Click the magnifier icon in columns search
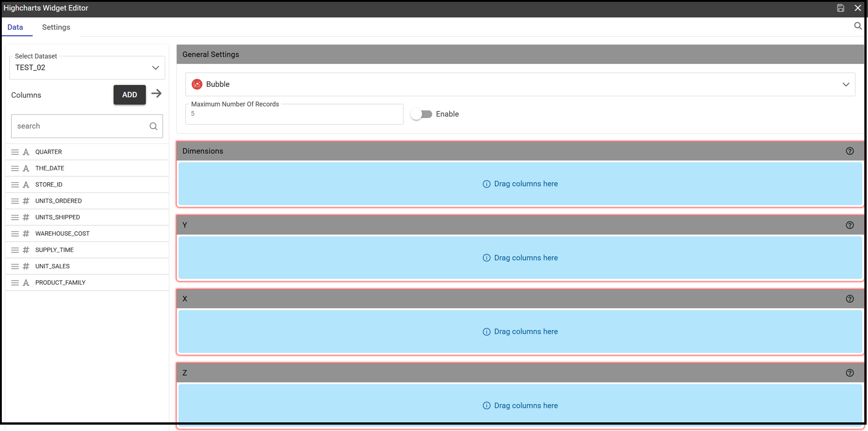This screenshot has width=868, height=431. 153,126
